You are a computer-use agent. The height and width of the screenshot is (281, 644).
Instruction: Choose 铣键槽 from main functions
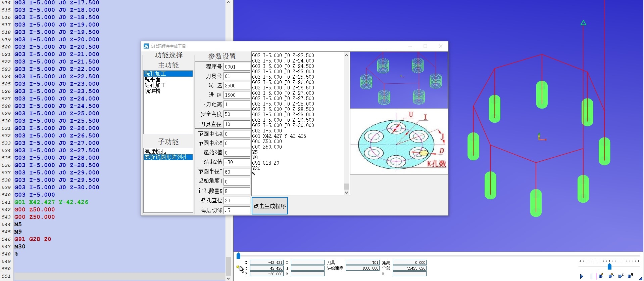coord(152,91)
